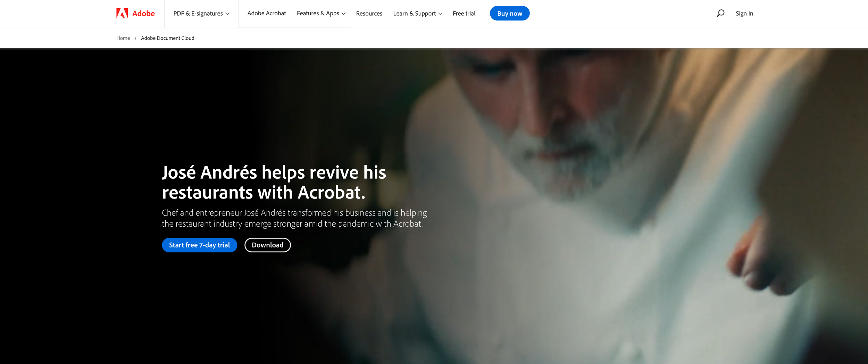
Task: Click the Download button
Action: 267,245
